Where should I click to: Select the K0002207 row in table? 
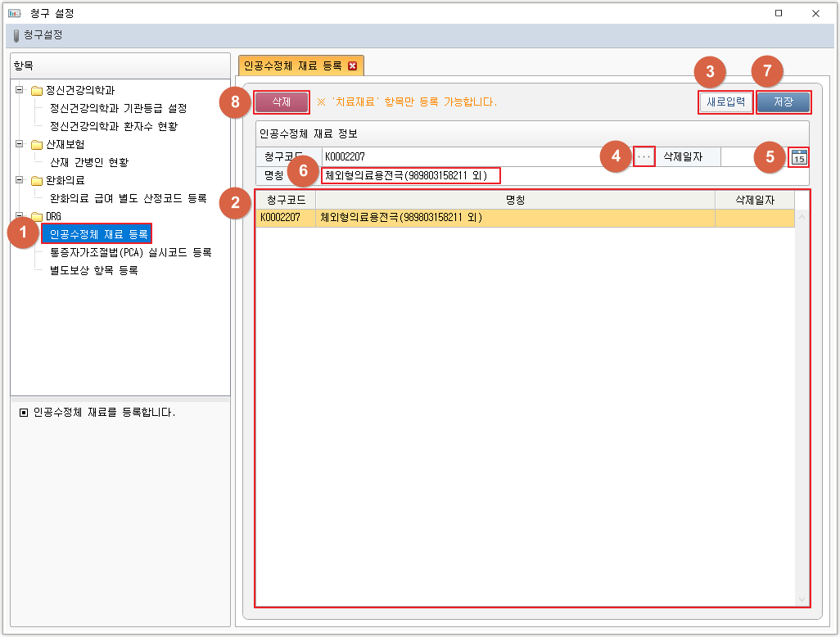tap(524, 218)
